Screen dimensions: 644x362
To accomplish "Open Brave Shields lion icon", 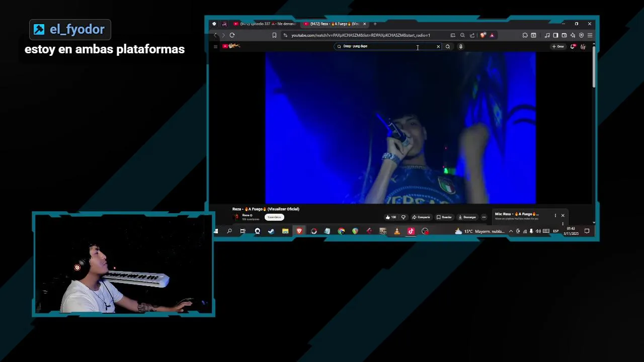I will click(x=483, y=35).
